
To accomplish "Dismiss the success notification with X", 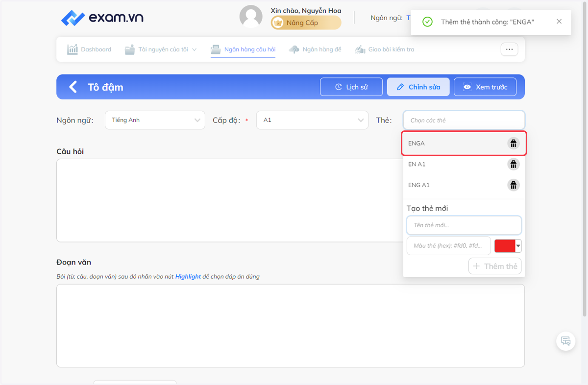I will (559, 22).
